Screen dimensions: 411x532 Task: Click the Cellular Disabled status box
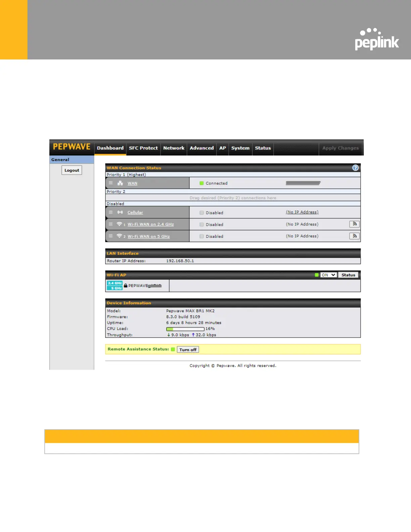tap(201, 213)
